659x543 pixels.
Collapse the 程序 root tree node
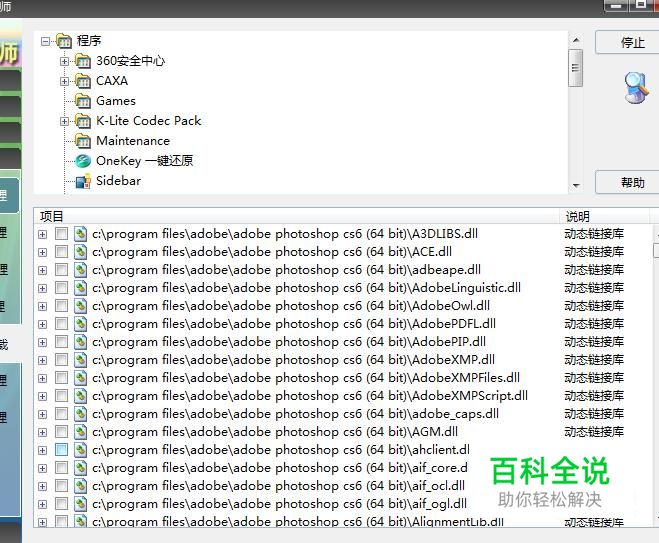(x=45, y=41)
